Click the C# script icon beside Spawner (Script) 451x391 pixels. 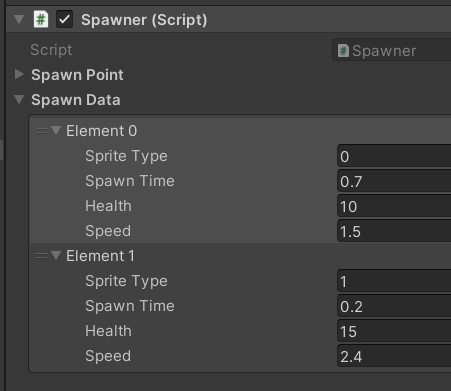click(41, 20)
